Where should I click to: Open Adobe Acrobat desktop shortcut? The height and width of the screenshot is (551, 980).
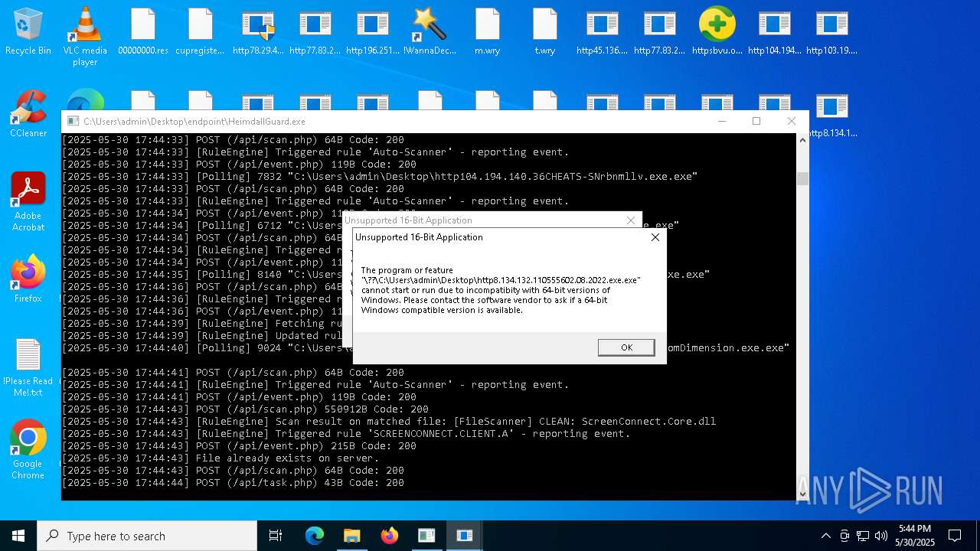tap(28, 201)
